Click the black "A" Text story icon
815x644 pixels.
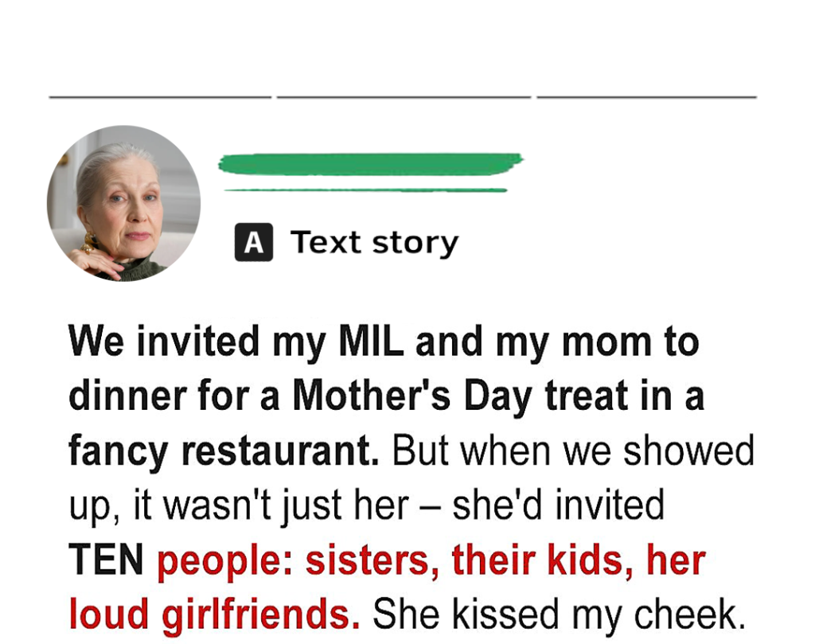[254, 242]
